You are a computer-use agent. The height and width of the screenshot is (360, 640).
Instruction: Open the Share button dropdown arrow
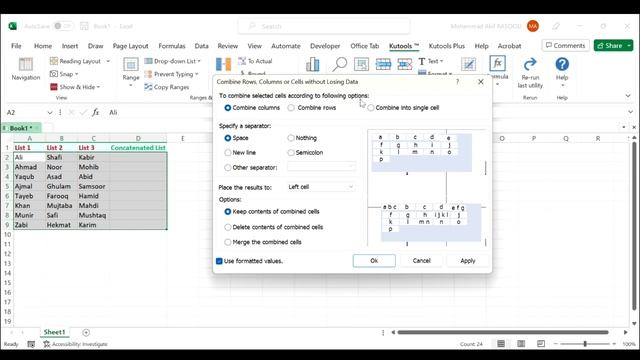[x=629, y=46]
